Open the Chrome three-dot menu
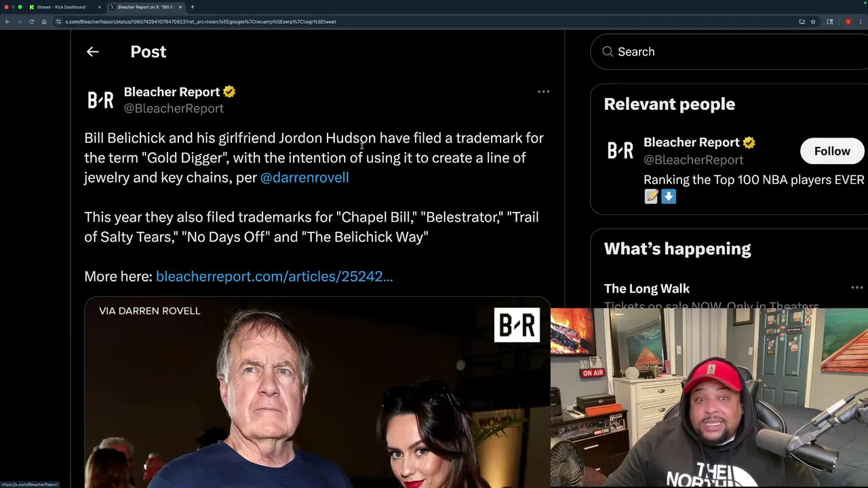Screen dimensions: 868x488 861,22
